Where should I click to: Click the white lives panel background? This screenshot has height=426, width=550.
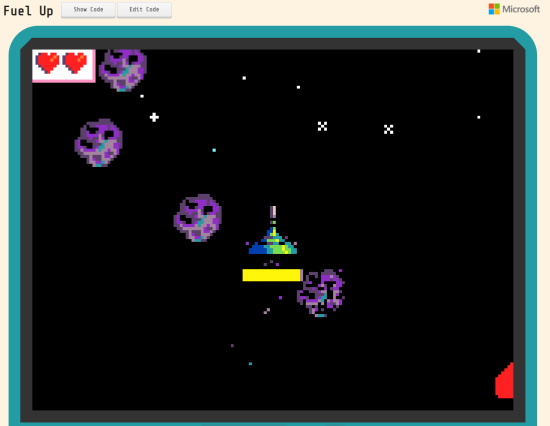click(63, 66)
